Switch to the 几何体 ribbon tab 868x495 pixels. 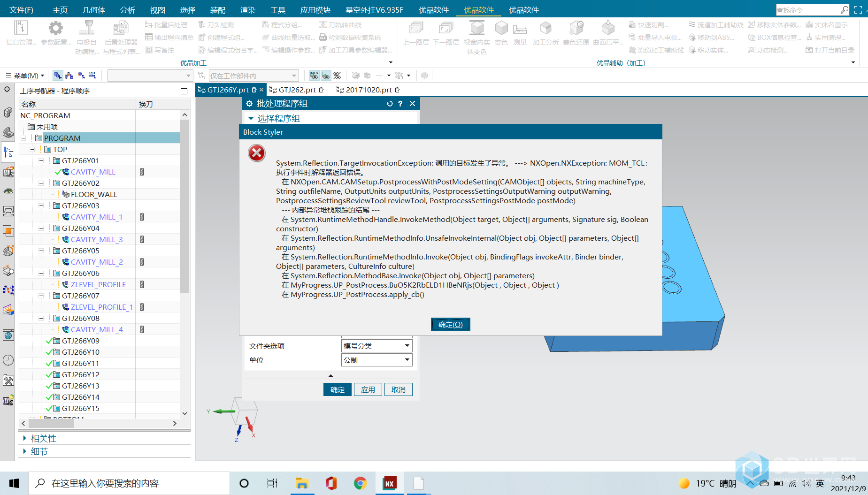pyautogui.click(x=94, y=10)
